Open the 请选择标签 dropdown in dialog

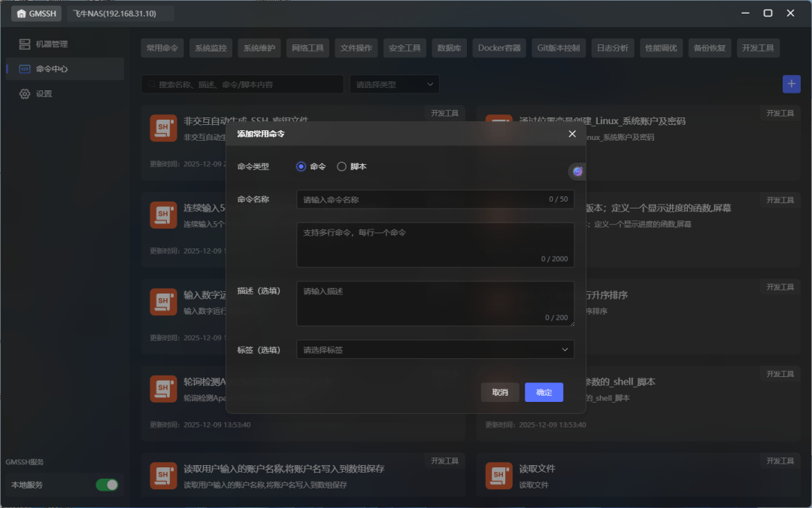(435, 349)
